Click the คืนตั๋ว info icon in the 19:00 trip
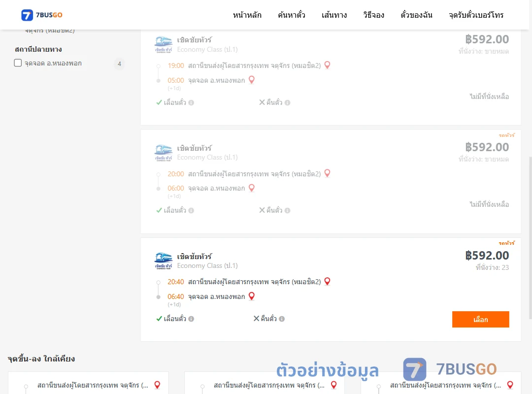The image size is (532, 394). click(x=287, y=102)
